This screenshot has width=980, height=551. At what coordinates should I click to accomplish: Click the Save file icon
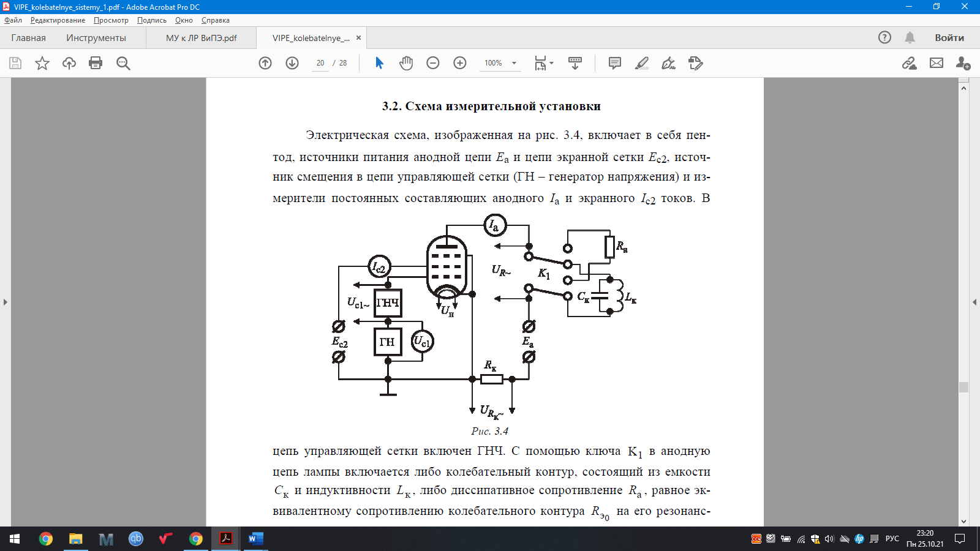[x=15, y=63]
